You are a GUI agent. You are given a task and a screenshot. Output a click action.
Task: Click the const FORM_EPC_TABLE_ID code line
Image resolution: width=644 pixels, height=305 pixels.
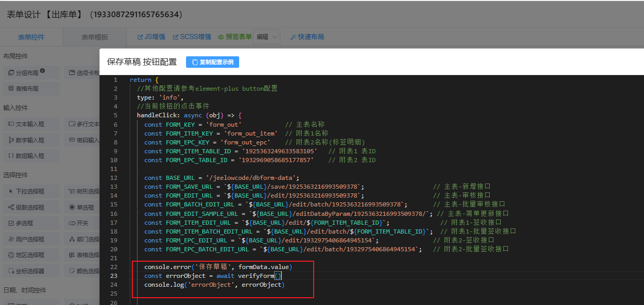(x=260, y=160)
